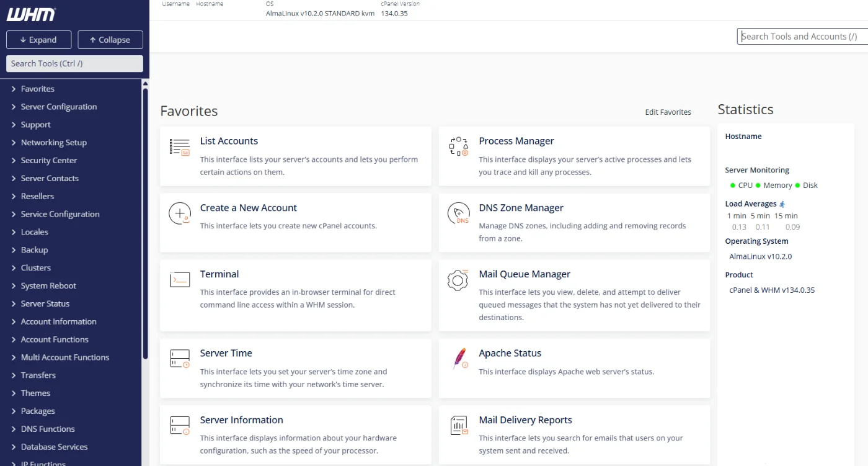Click the Server Time icon
This screenshot has height=466, width=868.
[x=180, y=359]
